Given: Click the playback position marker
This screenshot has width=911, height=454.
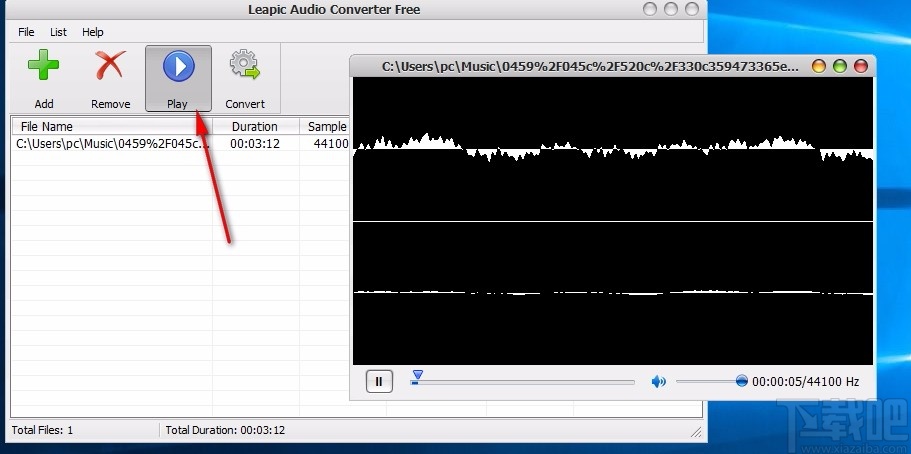Looking at the screenshot, I should (417, 374).
